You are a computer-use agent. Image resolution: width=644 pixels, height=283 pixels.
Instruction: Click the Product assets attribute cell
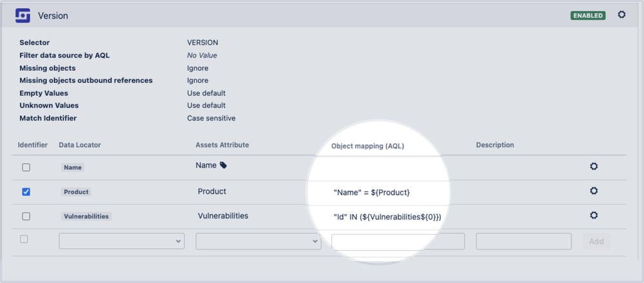[212, 191]
